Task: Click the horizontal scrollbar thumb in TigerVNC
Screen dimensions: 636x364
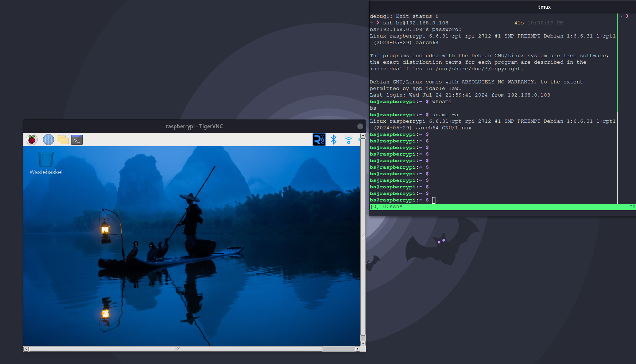Action: tap(176, 349)
